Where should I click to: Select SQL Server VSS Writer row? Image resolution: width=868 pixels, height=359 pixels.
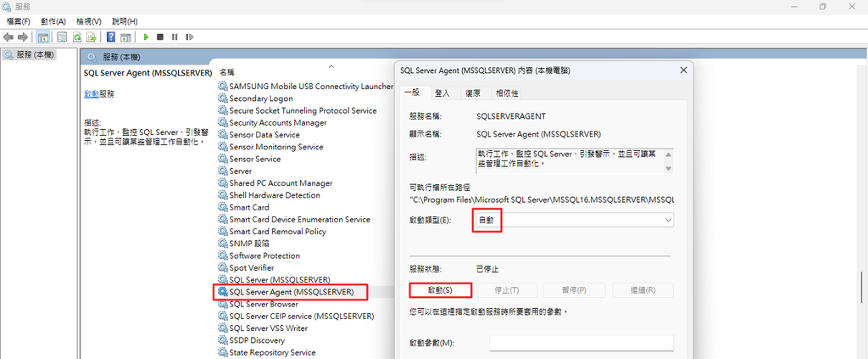(269, 328)
